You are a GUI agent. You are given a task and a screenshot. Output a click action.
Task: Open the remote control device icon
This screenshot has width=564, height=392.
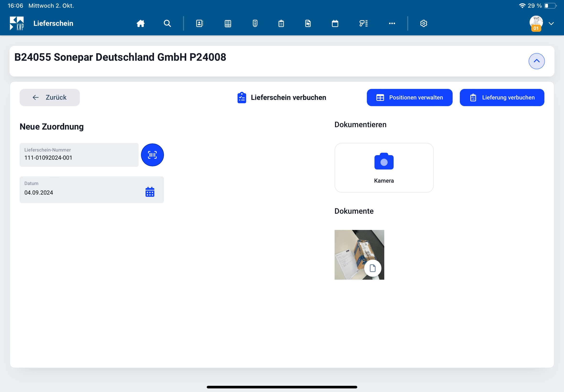click(255, 23)
